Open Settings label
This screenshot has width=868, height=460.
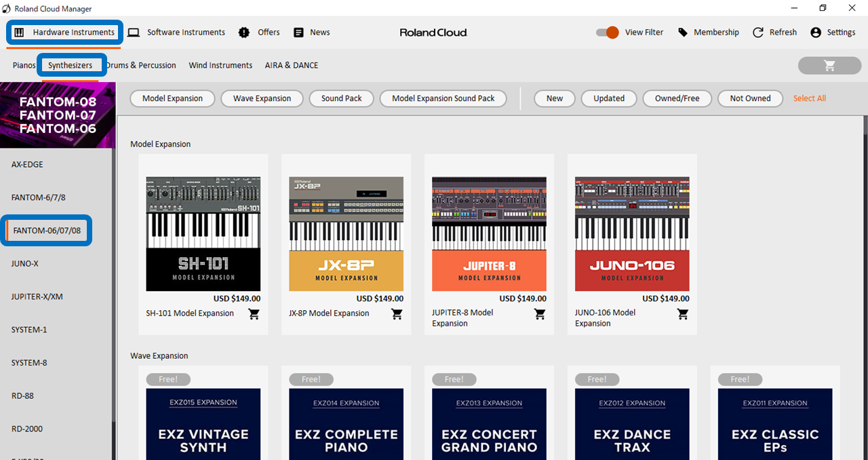point(841,33)
